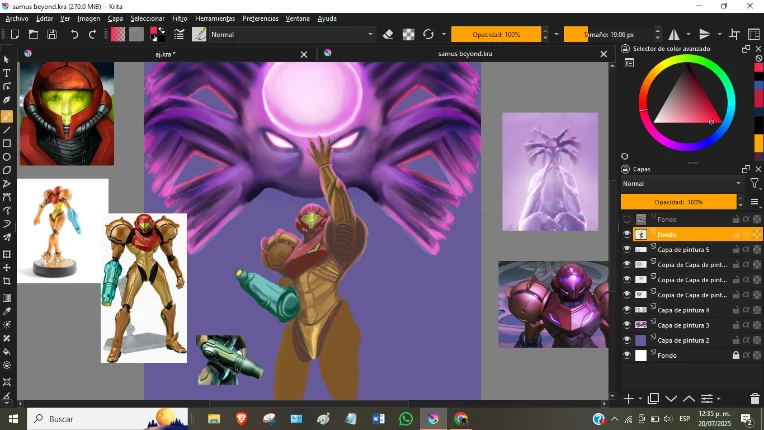The image size is (764, 430).
Task: Select the Ellipse tool
Action: pyautogui.click(x=7, y=157)
